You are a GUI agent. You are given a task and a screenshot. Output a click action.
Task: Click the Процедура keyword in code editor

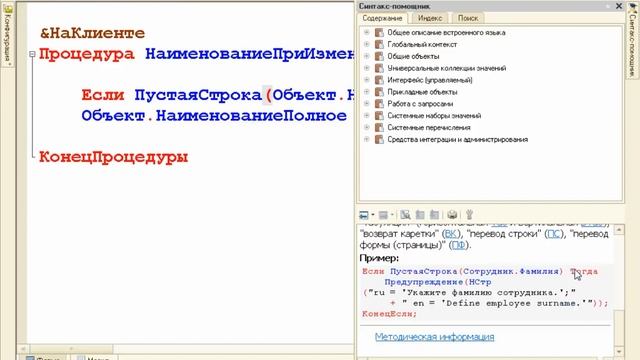pos(87,54)
